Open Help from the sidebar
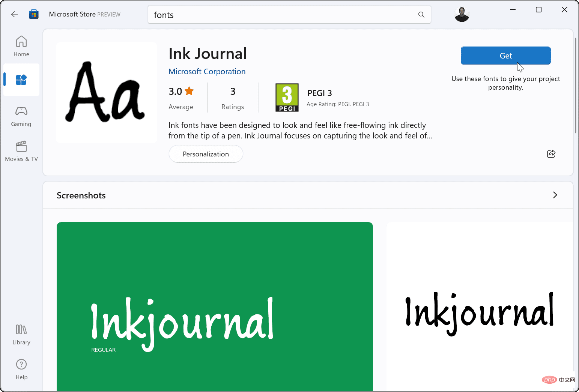579x392 pixels. tap(21, 369)
